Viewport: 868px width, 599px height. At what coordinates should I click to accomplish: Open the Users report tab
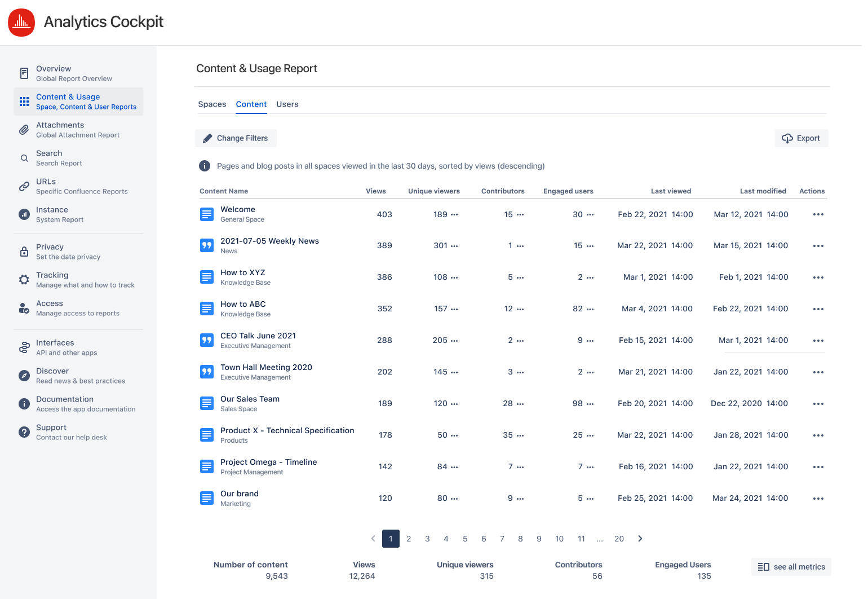(x=287, y=104)
